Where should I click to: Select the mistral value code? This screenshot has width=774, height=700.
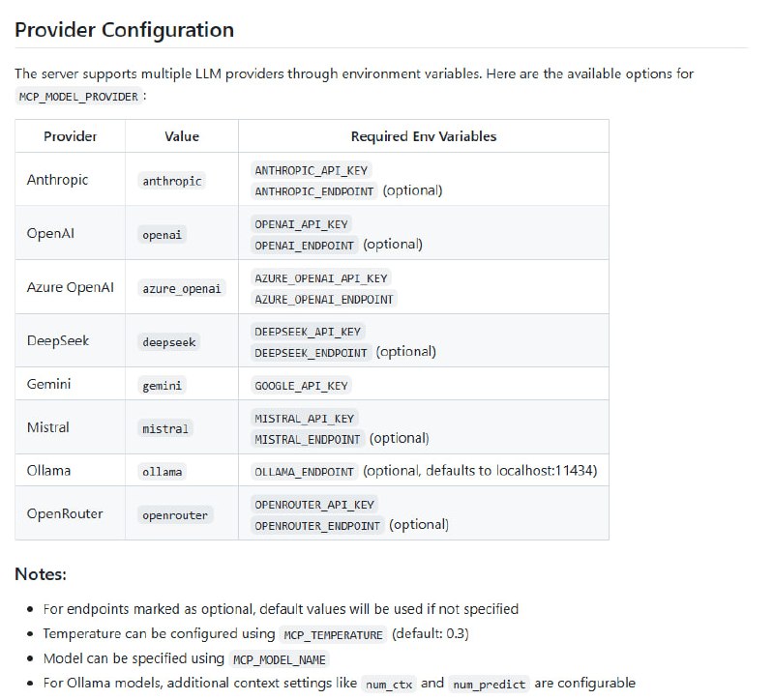[165, 428]
